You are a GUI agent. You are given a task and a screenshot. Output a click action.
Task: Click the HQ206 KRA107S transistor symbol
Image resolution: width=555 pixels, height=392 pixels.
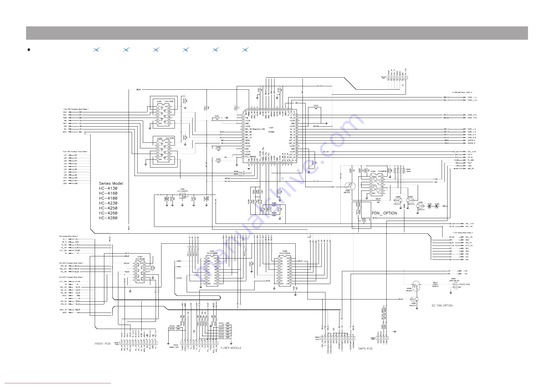(416, 286)
